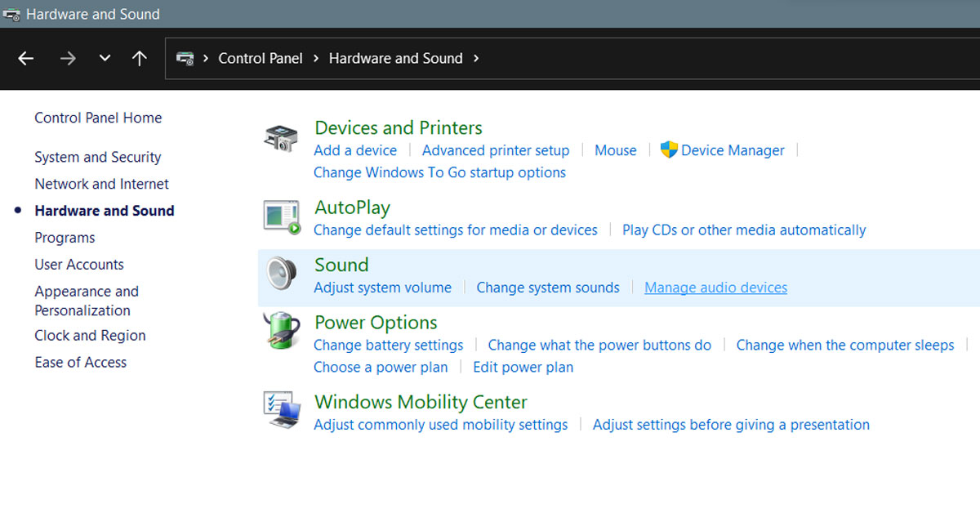Click the Power Options battery icon
The width and height of the screenshot is (980, 513).
[281, 332]
